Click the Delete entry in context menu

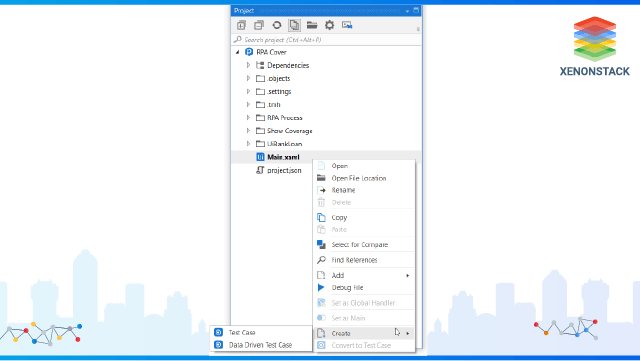(x=341, y=203)
